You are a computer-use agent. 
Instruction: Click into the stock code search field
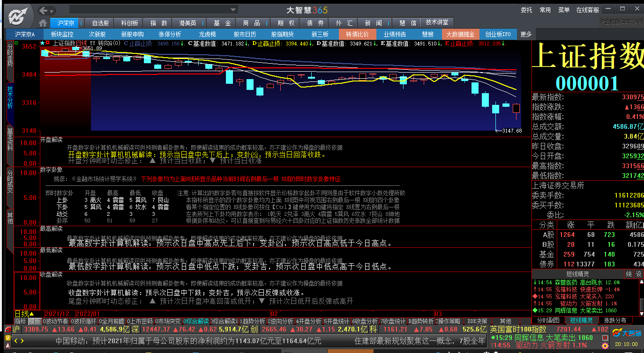[x=149, y=10]
